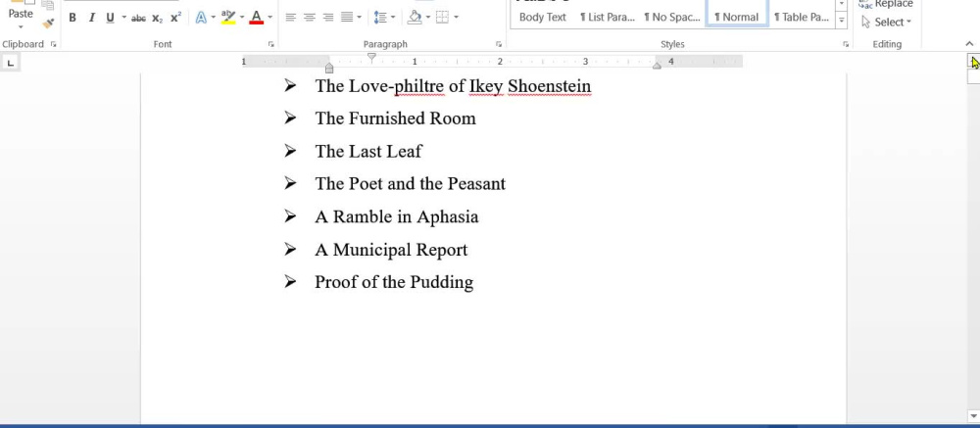Open the Styles pane launcher
The image size is (980, 428).
846,44
